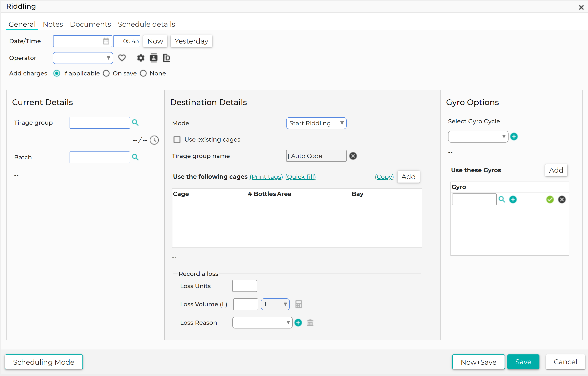This screenshot has width=588, height=376.
Task: Switch to Scheduling Mode
Action: [x=44, y=362]
